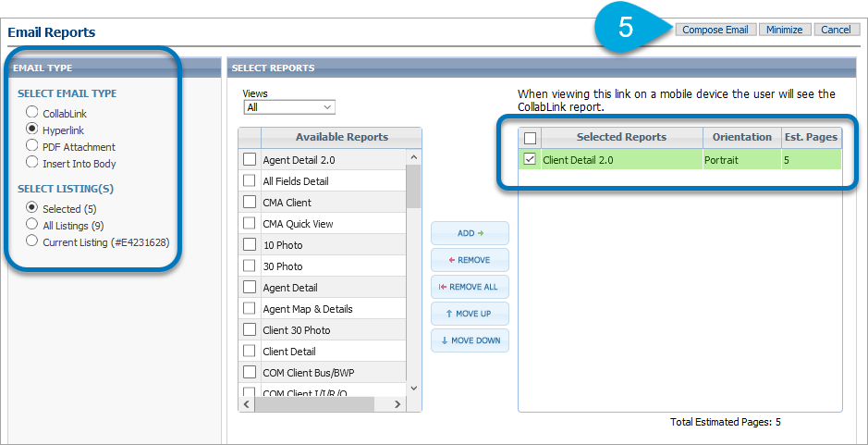Select the CollabLink email type
The width and height of the screenshot is (868, 445).
click(32, 113)
